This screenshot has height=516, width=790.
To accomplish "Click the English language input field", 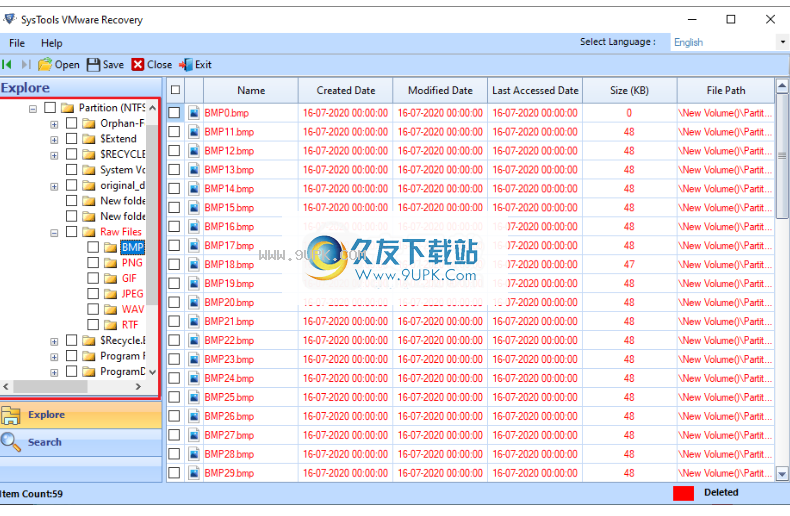I will click(x=723, y=42).
